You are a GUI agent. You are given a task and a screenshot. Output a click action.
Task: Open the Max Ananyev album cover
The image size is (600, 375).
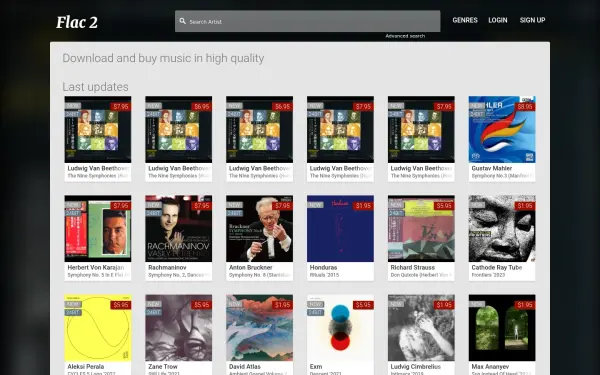[x=502, y=328]
